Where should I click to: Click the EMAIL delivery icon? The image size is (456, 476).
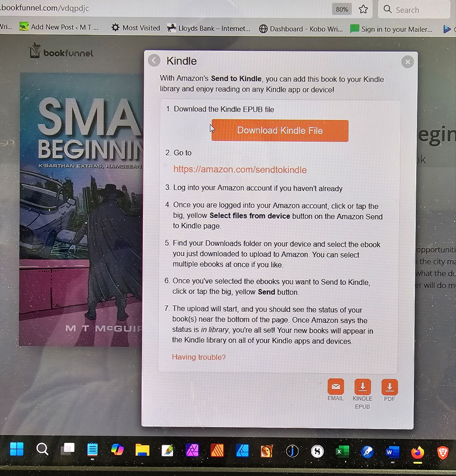pos(336,387)
